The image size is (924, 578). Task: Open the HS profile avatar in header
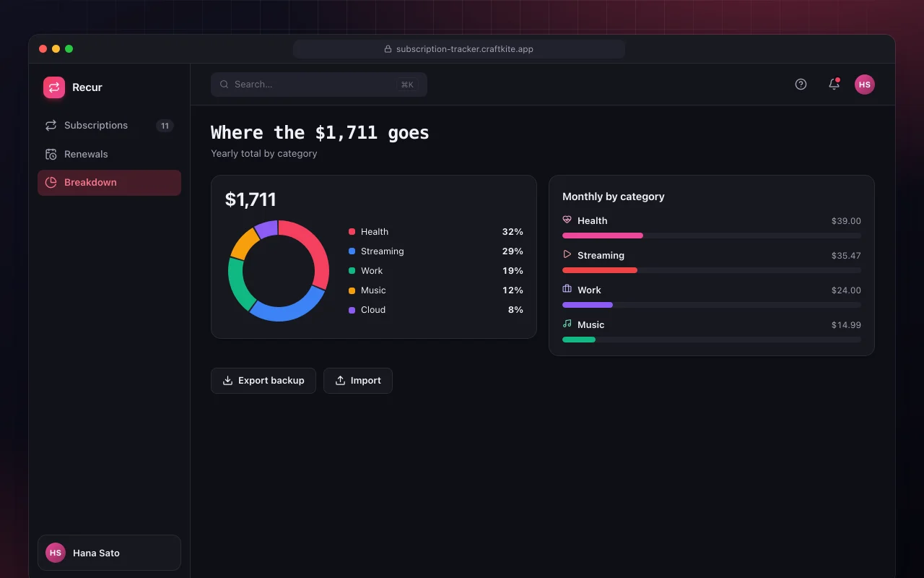(865, 85)
